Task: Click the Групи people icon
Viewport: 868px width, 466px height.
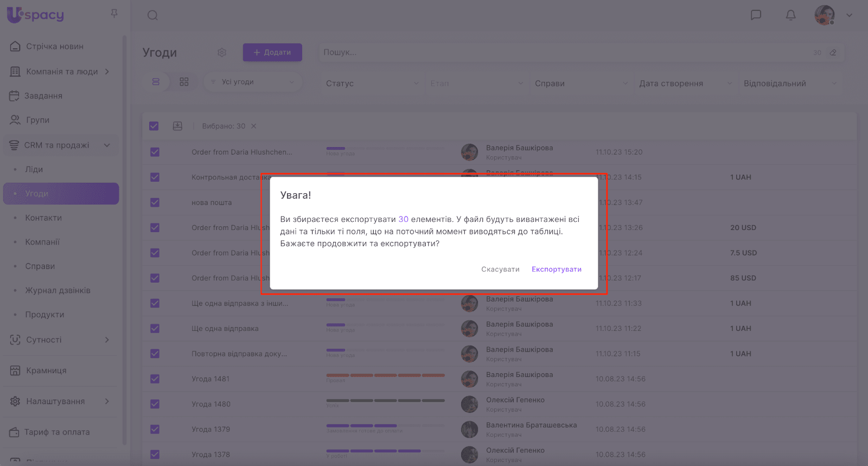Action: [x=15, y=120]
